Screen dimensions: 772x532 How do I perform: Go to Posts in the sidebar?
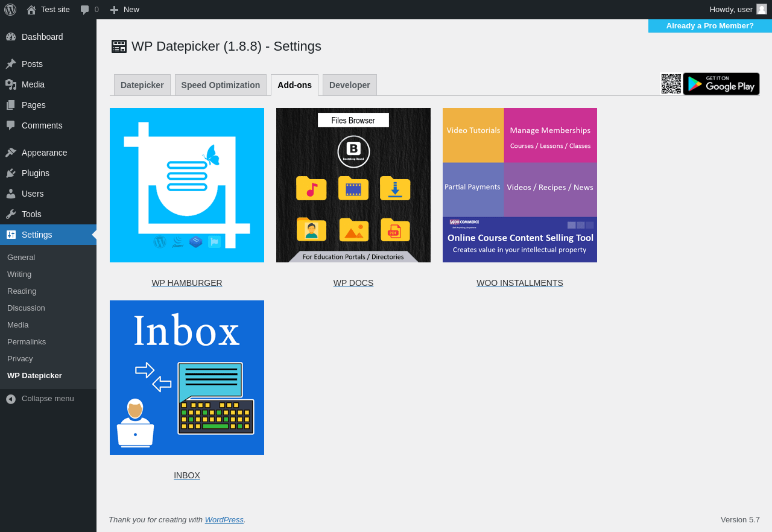coord(48,64)
